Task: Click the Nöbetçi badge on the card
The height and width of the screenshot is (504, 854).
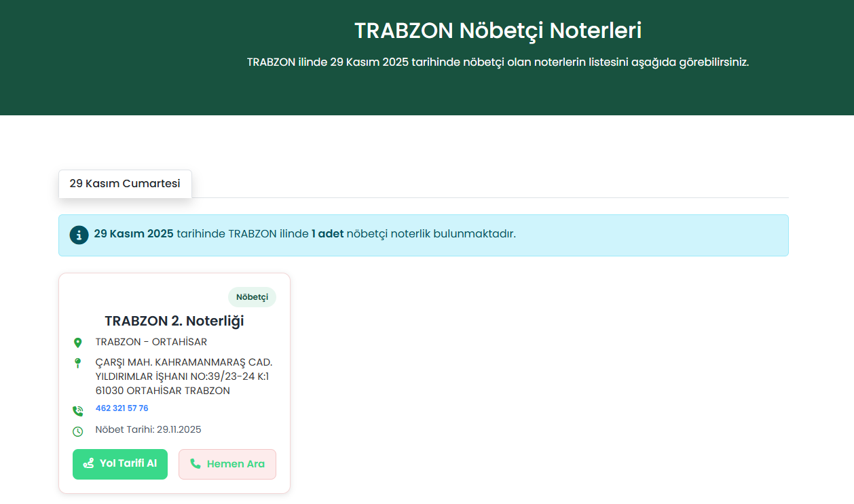Action: 252,297
